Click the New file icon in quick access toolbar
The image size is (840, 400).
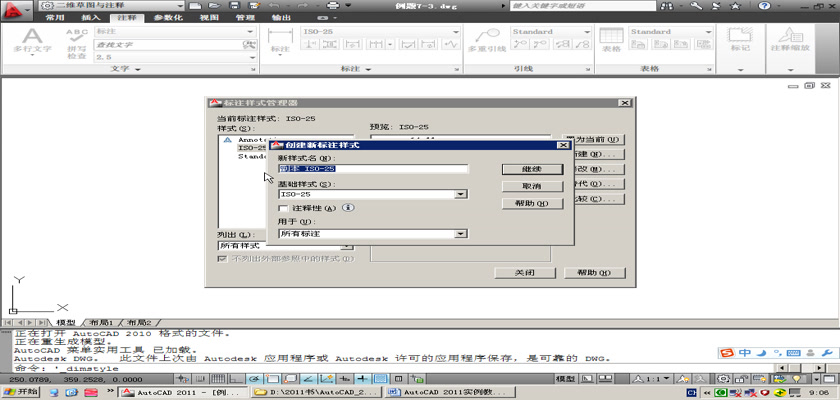pos(196,5)
